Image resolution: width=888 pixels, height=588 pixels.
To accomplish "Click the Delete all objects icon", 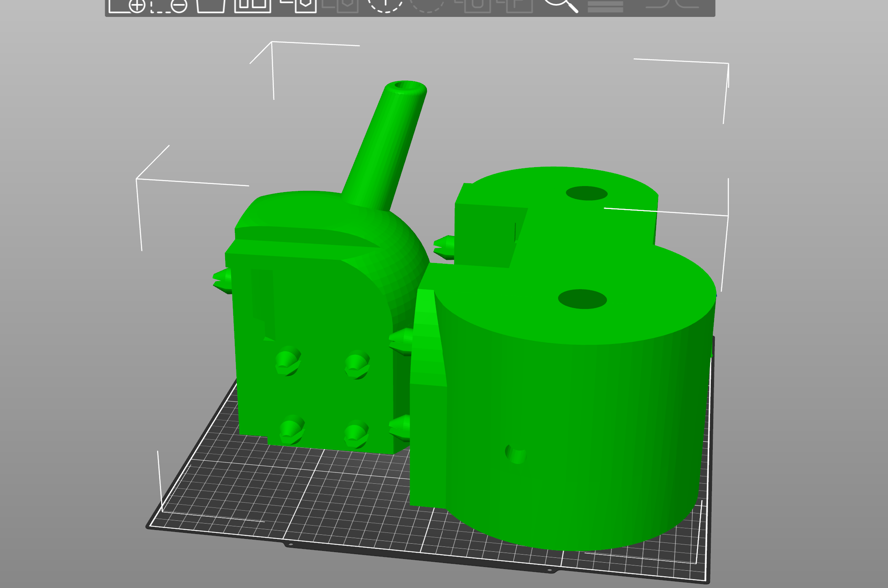I will click(211, 6).
